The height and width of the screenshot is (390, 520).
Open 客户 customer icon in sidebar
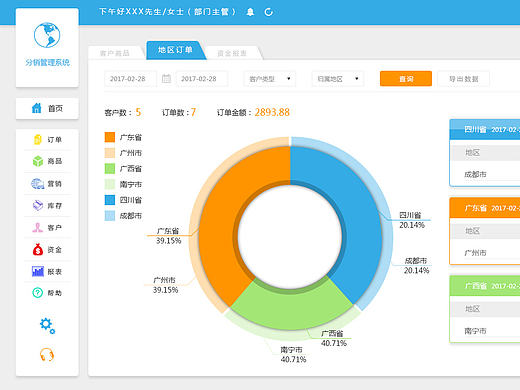[x=37, y=228]
